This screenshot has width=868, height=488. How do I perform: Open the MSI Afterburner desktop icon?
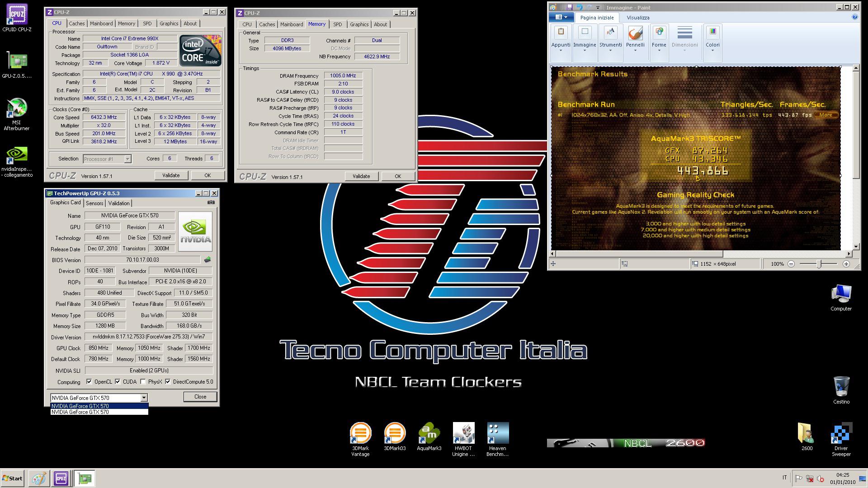(x=17, y=114)
